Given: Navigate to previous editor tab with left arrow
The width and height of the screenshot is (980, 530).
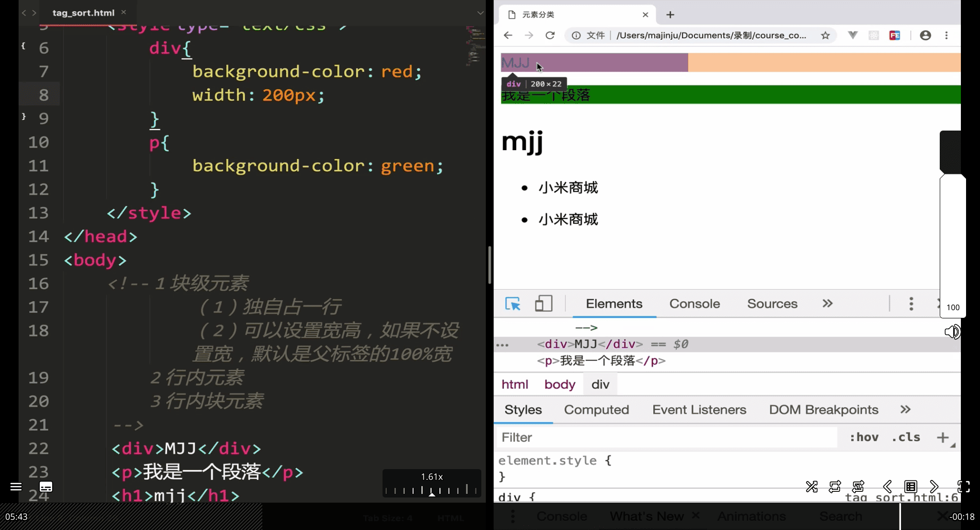Looking at the screenshot, I should 24,13.
